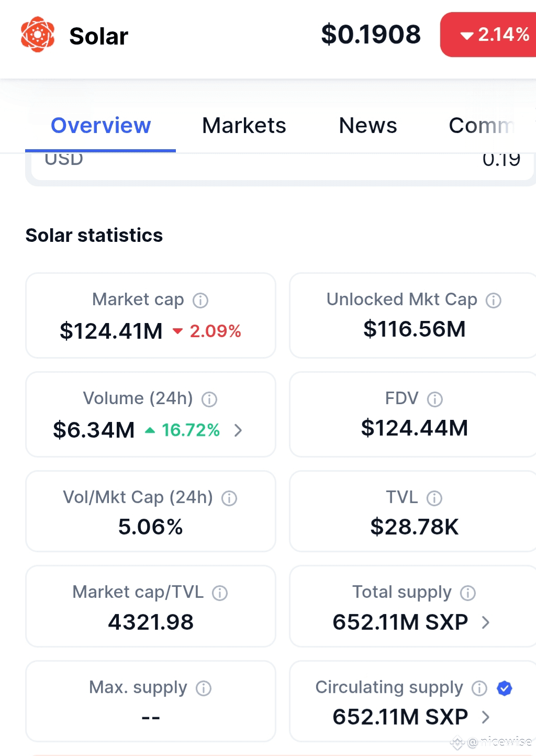Select the 652.11M SXP total supply value

click(400, 622)
